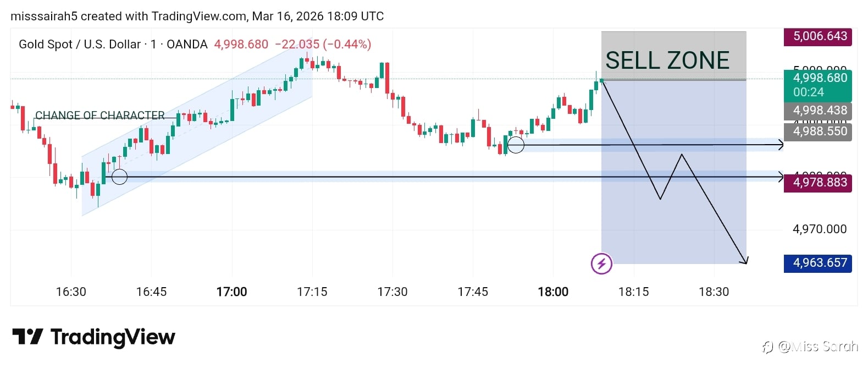Click the @Miss Sarah watermark text
The height and width of the screenshot is (368, 868).
click(x=818, y=347)
